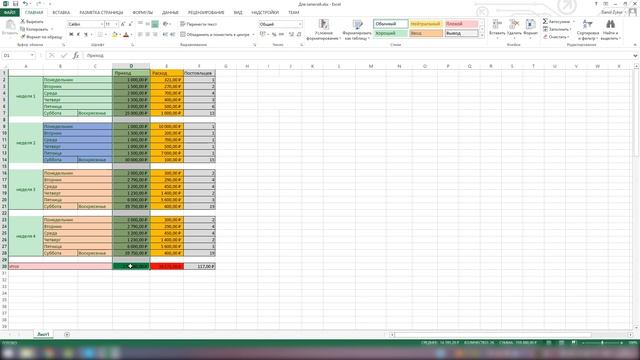This screenshot has height=360, width=640.
Task: Open Find and Select (Найти и выделить) binoculars
Action: (611, 29)
